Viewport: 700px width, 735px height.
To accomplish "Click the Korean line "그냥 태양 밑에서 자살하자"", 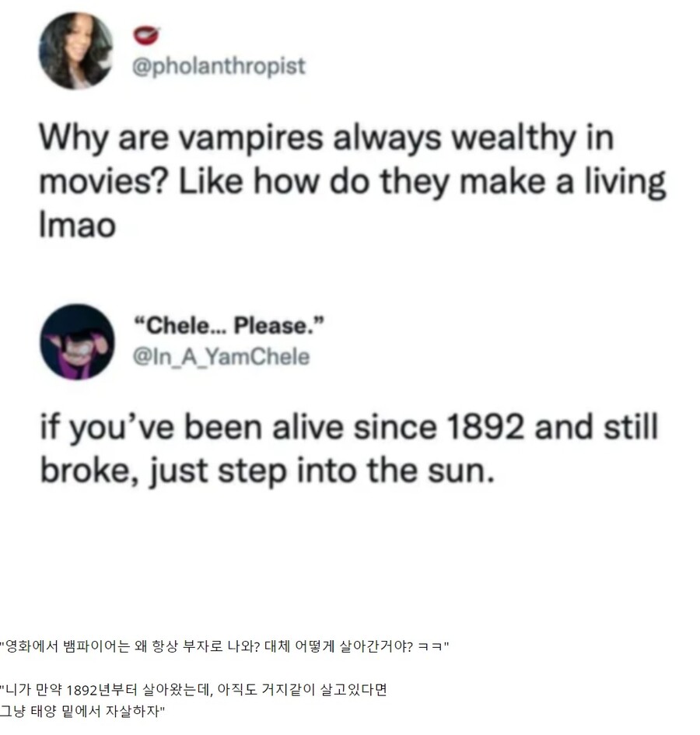I will 82,711.
